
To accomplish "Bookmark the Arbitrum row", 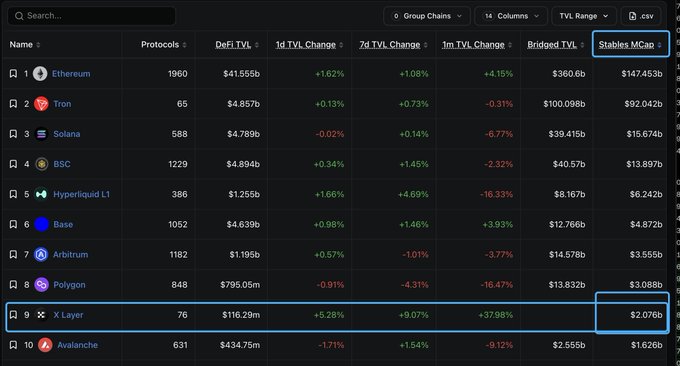I will [13, 255].
